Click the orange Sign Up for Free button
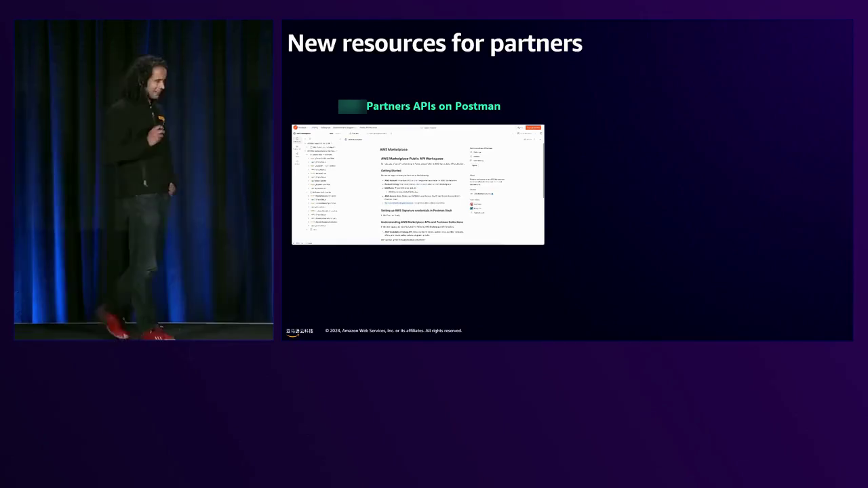This screenshot has height=488, width=868. coord(534,127)
